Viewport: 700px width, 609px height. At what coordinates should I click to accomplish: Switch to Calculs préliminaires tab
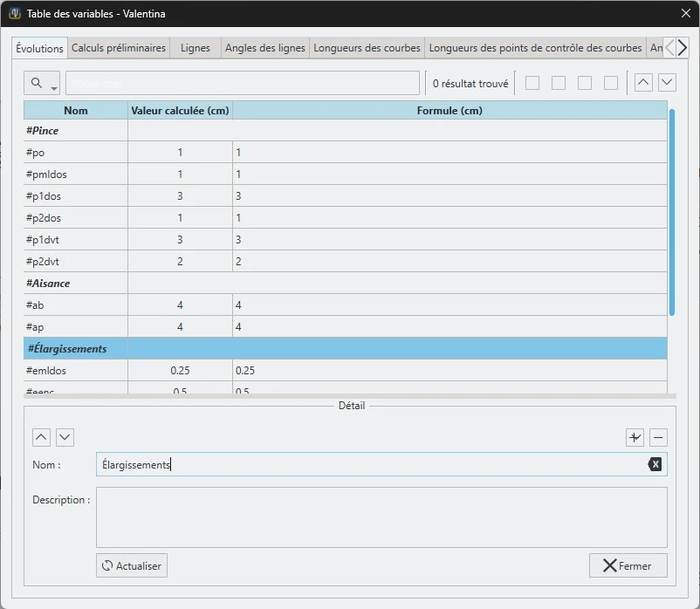[119, 48]
